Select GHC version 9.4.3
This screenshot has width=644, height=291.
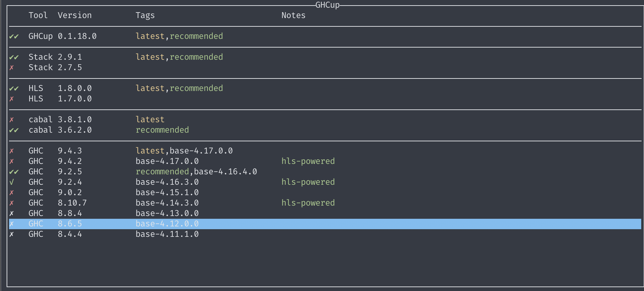click(x=70, y=151)
